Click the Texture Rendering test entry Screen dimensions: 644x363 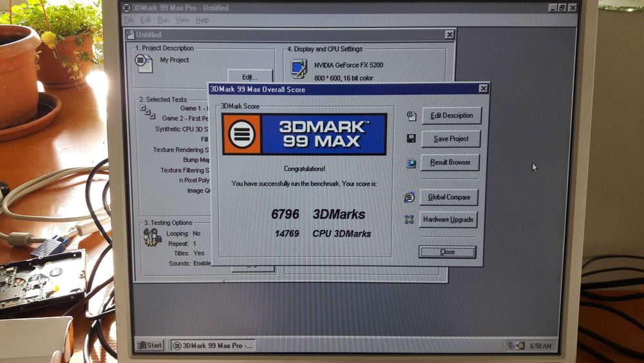(181, 150)
